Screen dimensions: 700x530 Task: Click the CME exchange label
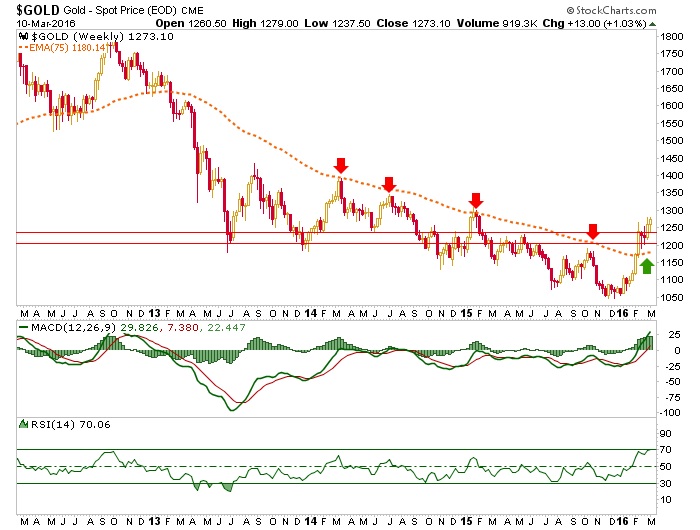click(192, 10)
